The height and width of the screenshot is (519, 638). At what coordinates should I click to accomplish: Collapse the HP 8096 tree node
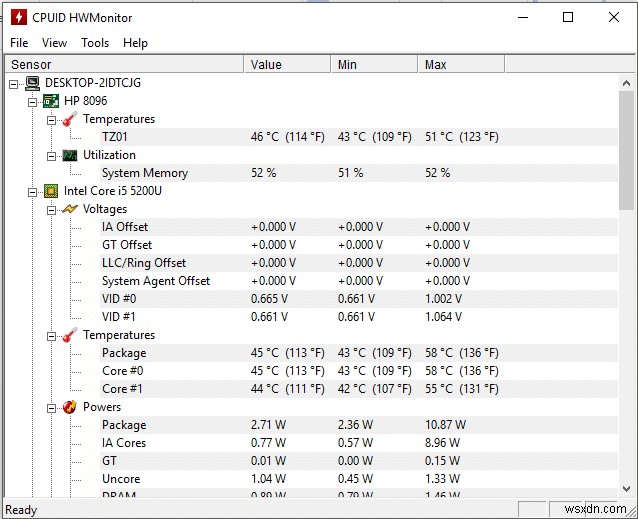(x=33, y=101)
